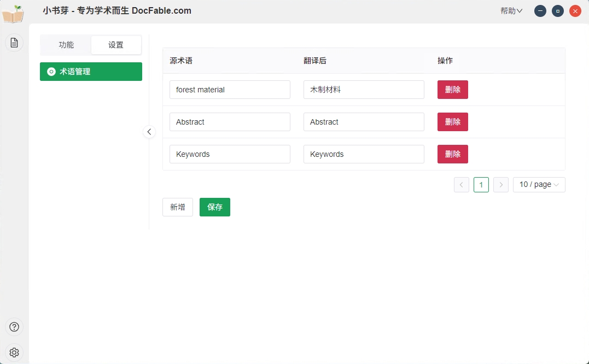589x364 pixels.
Task: Select 术语管理 menu item
Action: click(x=91, y=72)
